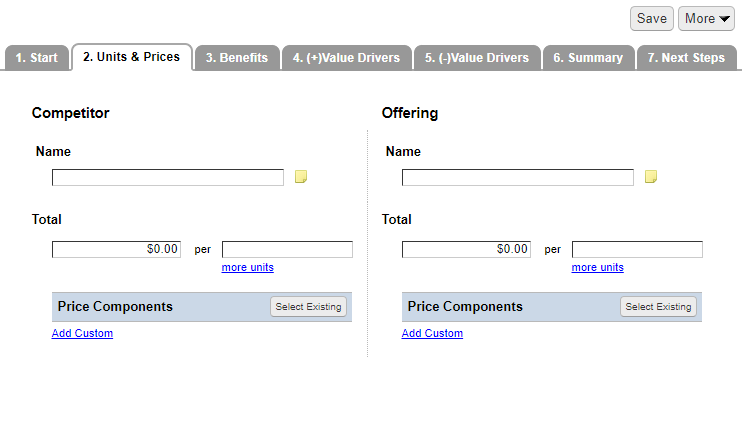Open the Competitor name sticky note icon
This screenshot has width=743, height=423.
tap(301, 177)
